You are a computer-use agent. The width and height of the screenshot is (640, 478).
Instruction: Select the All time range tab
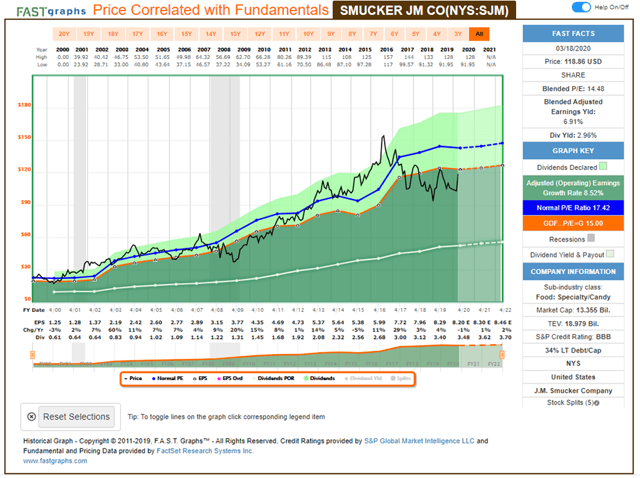tap(480, 34)
